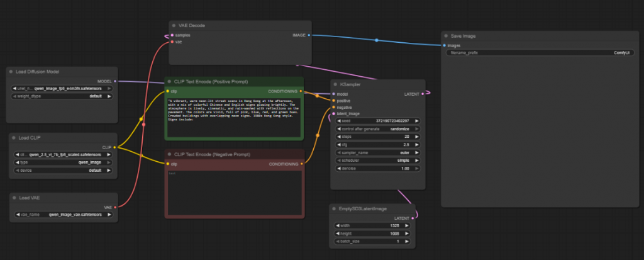Click into the empty negative prompt text box
The image size is (644, 260).
pyautogui.click(x=235, y=193)
